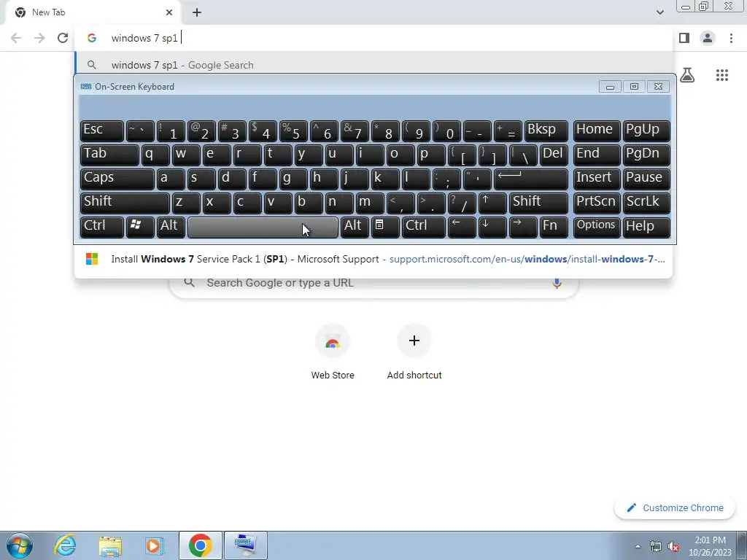Open Windows Media Player from the taskbar
The width and height of the screenshot is (747, 560).
[155, 545]
